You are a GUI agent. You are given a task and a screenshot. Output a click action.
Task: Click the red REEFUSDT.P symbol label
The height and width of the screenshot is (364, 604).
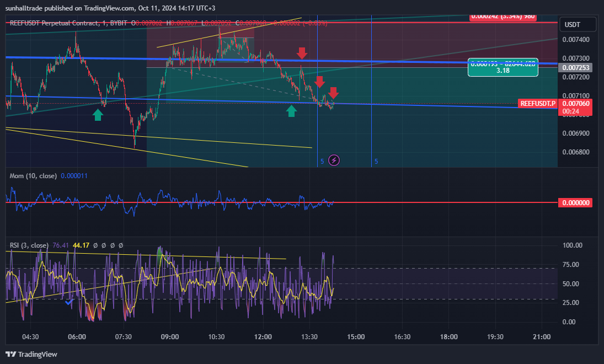(538, 104)
